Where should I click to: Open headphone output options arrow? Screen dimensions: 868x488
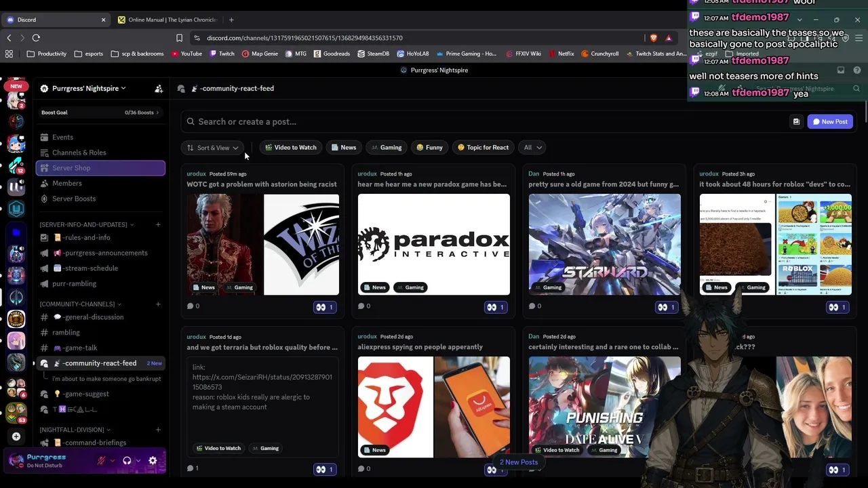[138, 461]
